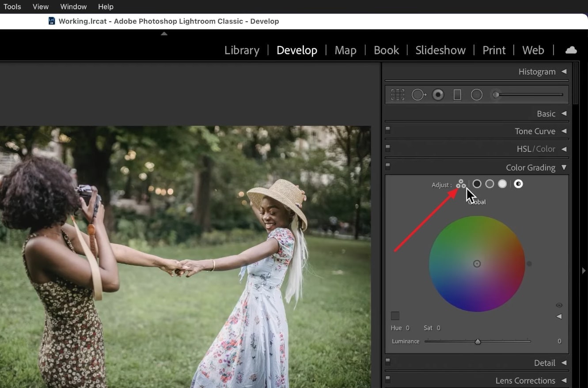The image size is (588, 388).
Task: Choose the Shadows color grading wheel
Action: point(477,184)
